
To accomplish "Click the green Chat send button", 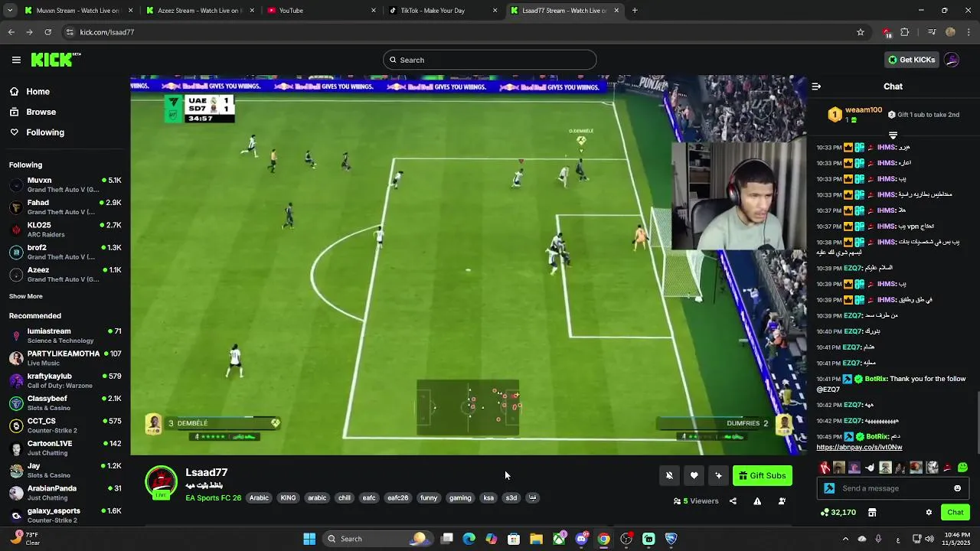I will coord(955,513).
